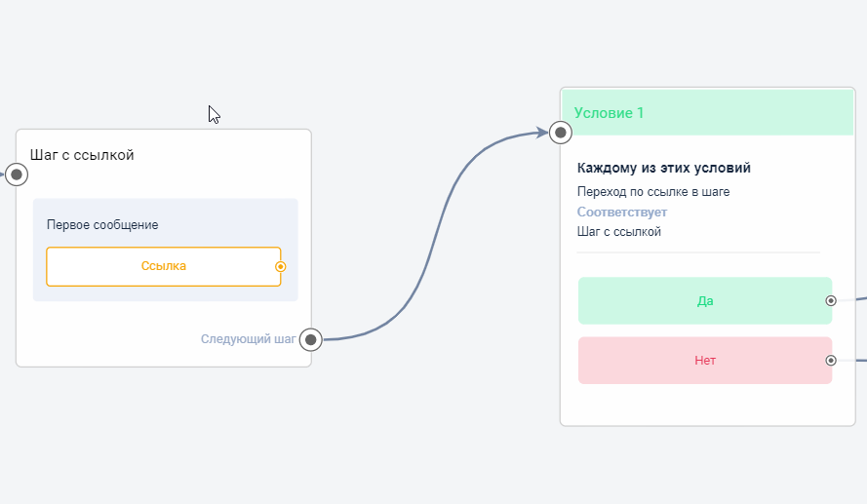867x504 pixels.
Task: Click the Соответствует operator text
Action: [x=621, y=212]
